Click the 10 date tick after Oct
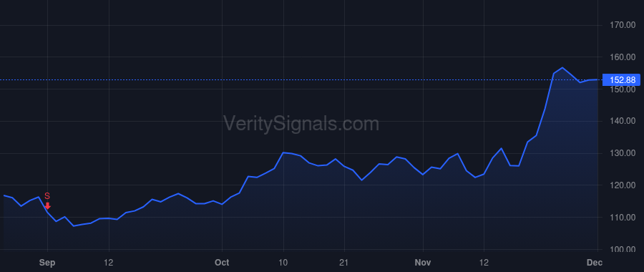 283,263
